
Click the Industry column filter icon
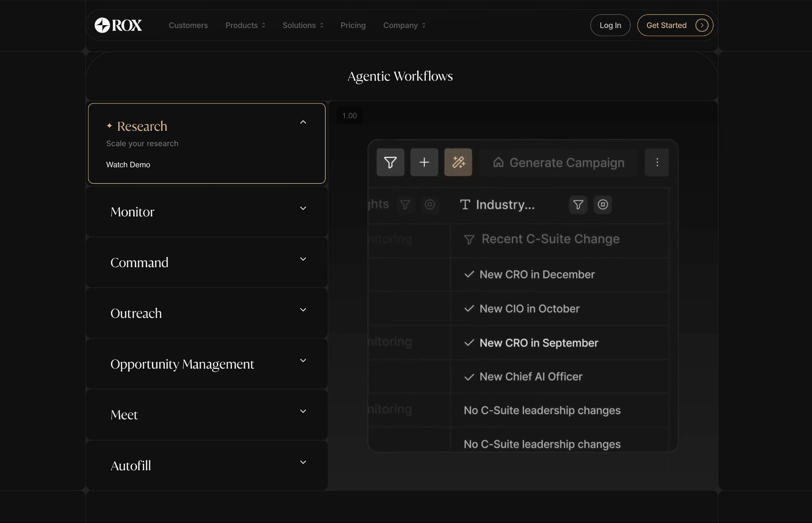(x=578, y=205)
